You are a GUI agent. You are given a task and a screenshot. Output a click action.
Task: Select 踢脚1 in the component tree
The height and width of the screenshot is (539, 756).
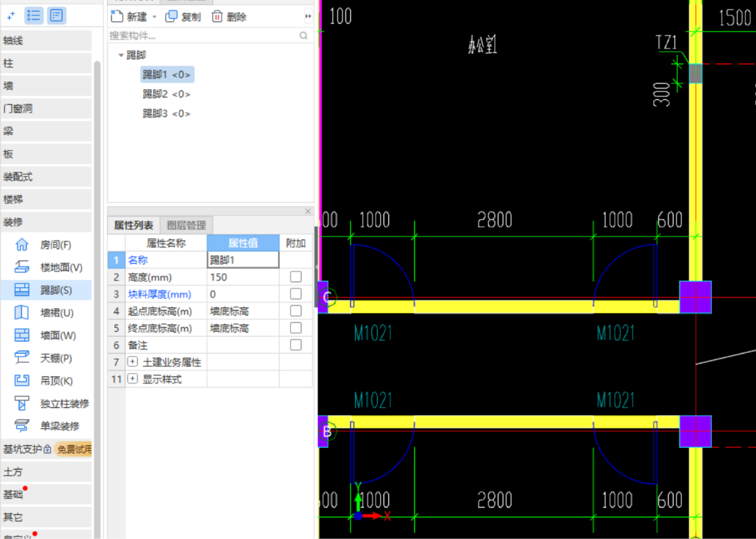[x=167, y=75]
